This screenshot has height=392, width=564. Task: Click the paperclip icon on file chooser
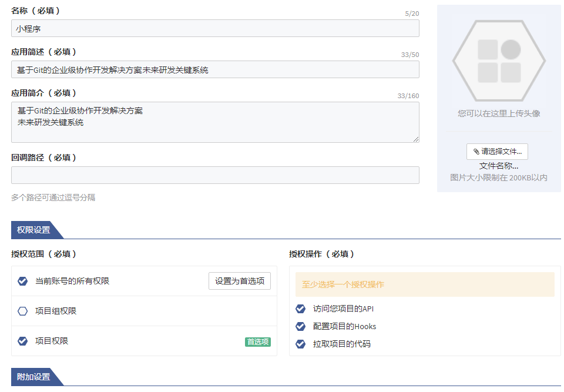(476, 152)
